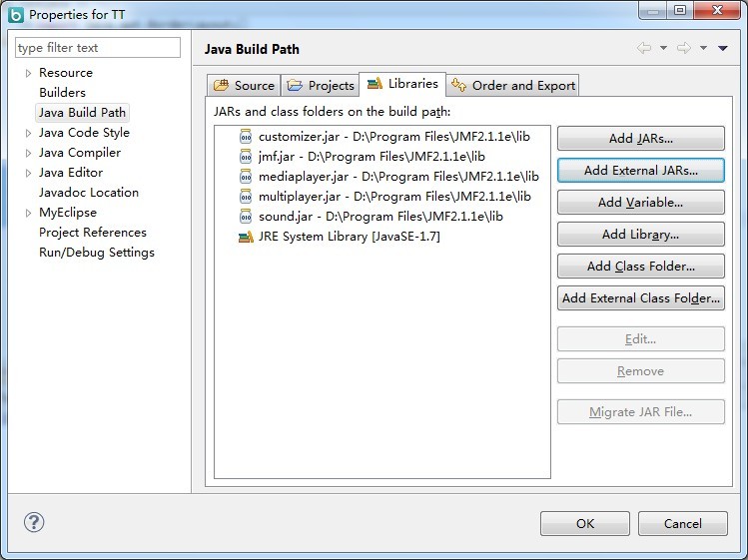The image size is (748, 560).
Task: Click the Add JARs... button
Action: [x=641, y=139]
